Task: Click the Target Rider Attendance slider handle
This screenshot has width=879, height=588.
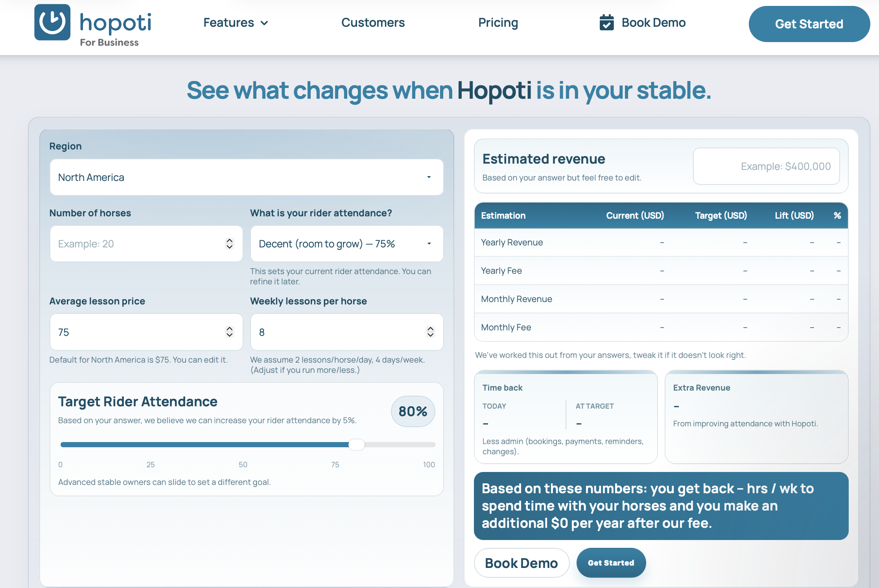Action: (357, 444)
